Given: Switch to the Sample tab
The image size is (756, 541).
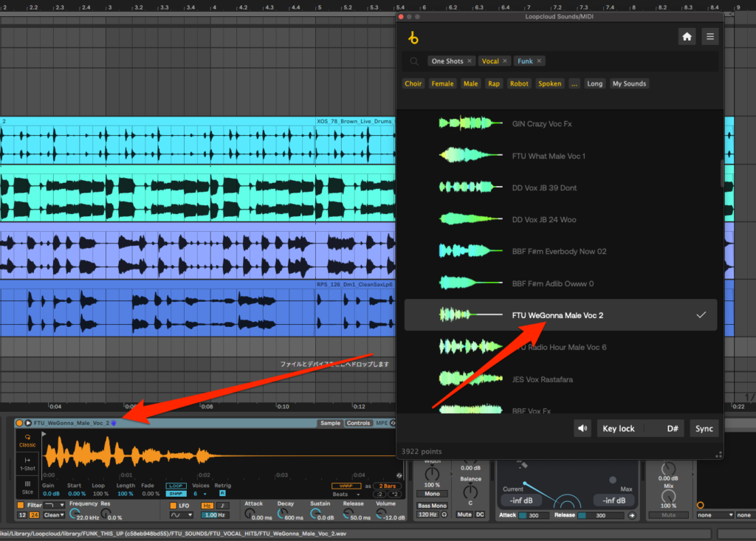Looking at the screenshot, I should point(330,423).
